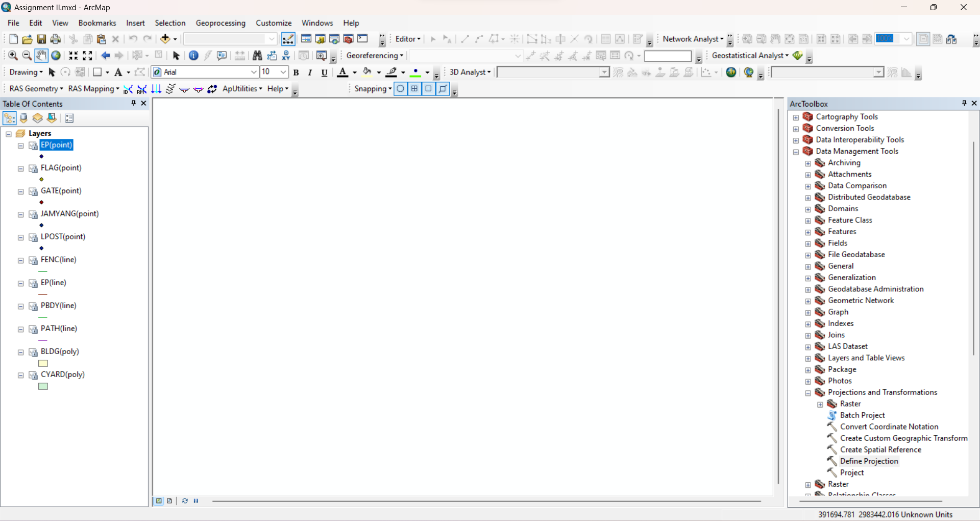The image size is (980, 521).
Task: Toggle visibility of EP(point) layer
Action: (33, 146)
